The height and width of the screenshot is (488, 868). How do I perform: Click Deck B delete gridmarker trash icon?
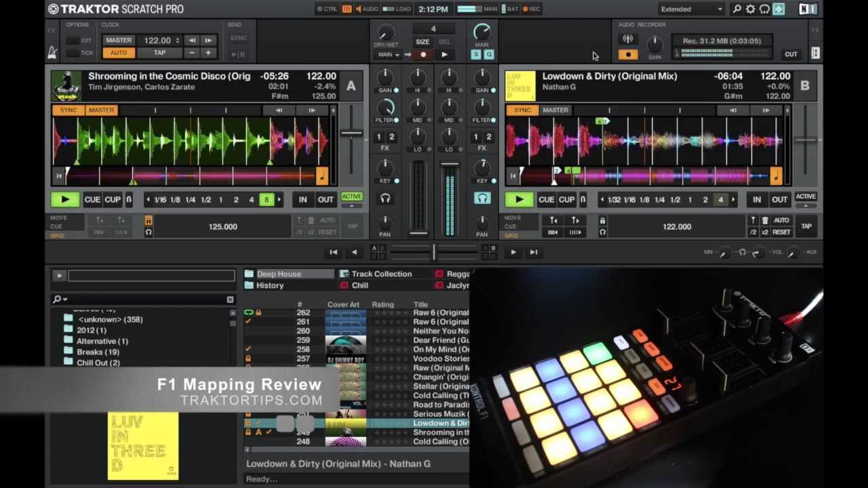coord(765,220)
